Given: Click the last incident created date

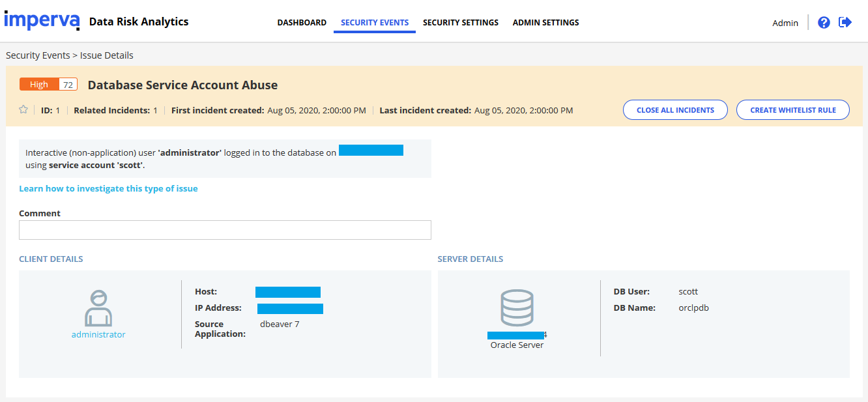Looking at the screenshot, I should point(524,110).
